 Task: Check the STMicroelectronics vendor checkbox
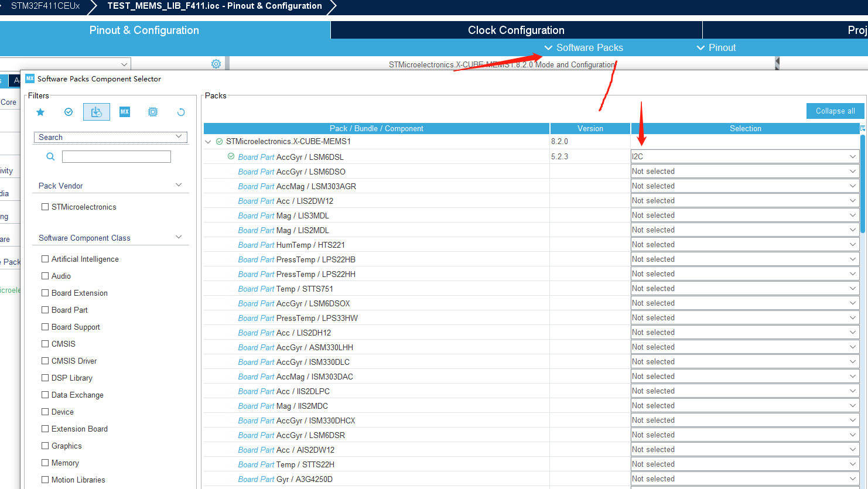[x=45, y=207]
